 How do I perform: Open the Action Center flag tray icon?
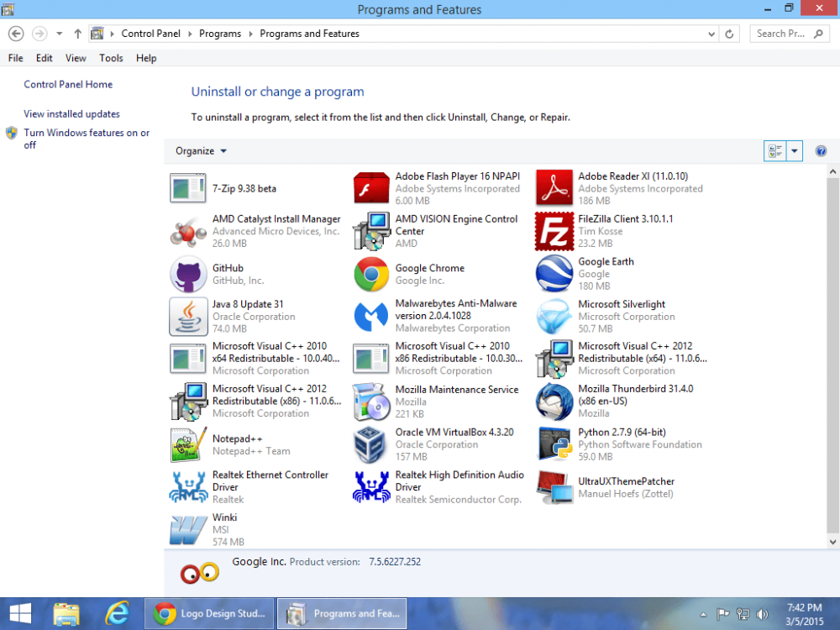[x=722, y=614]
